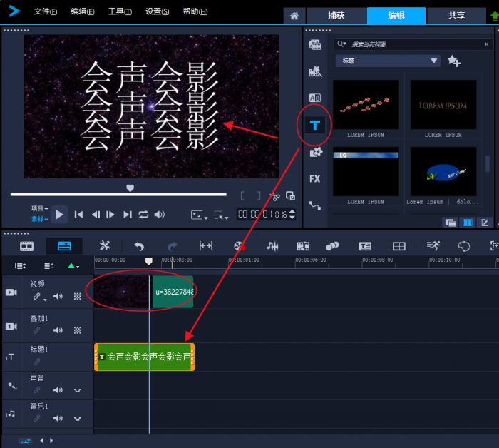Switch to Storyboard view filmstrip icon
This screenshot has width=499, height=448.
point(27,245)
